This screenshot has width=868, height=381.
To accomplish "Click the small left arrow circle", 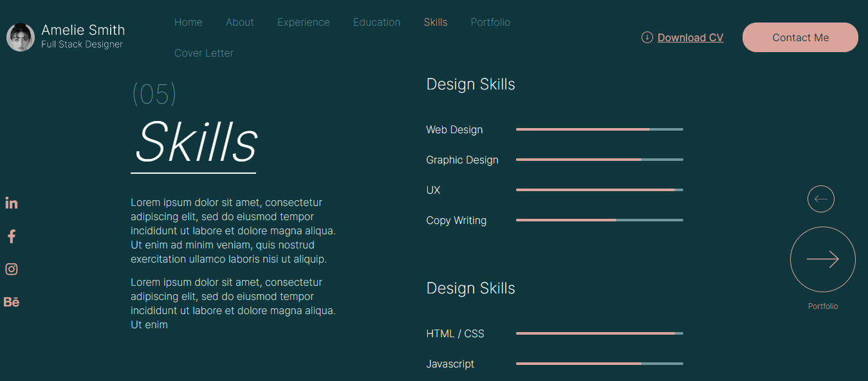I will (821, 199).
